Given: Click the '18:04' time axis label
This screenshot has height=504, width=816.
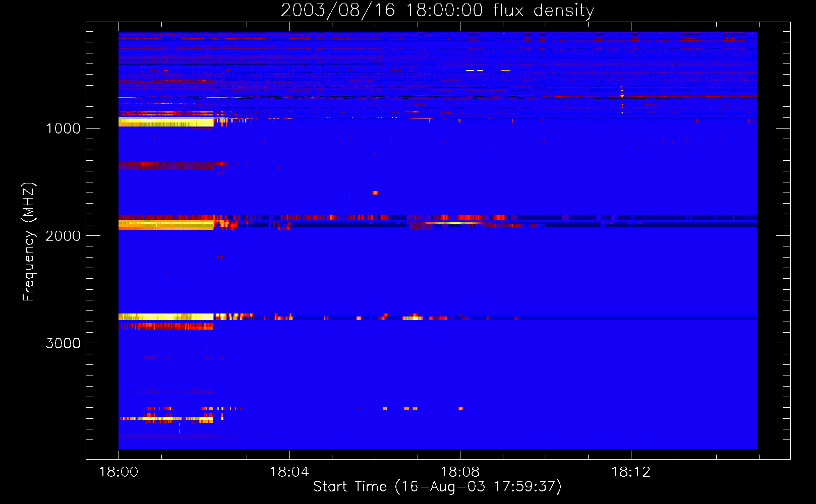Looking at the screenshot, I should click(x=289, y=472).
